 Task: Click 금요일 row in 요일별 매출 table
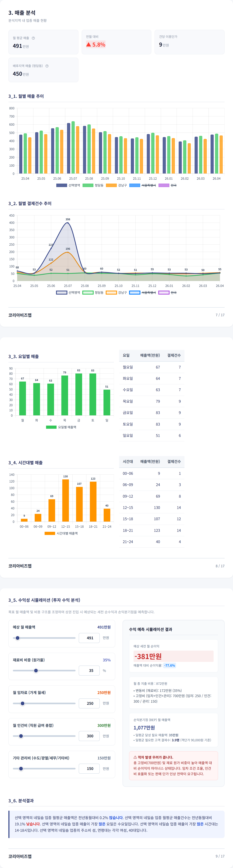tap(152, 413)
